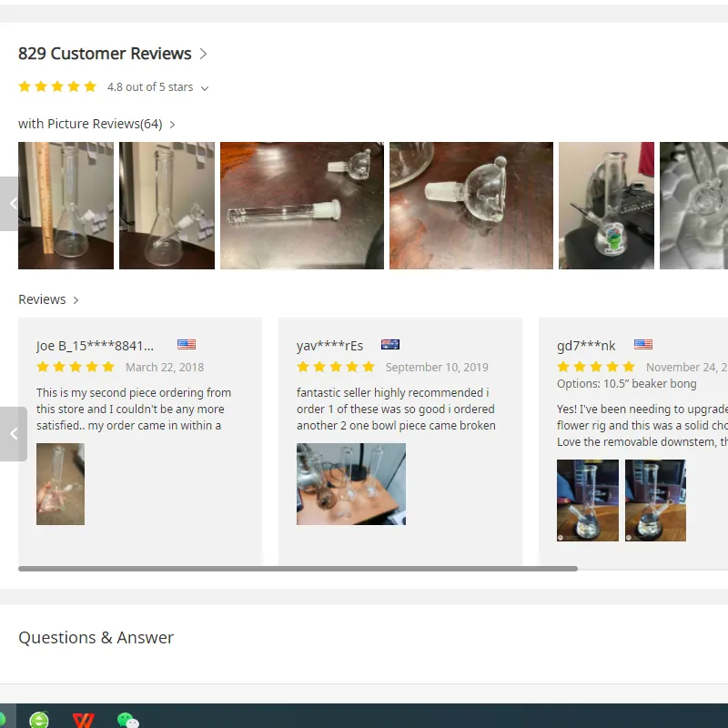Open yav****rEs review photo of bongs
Viewport: 728px width, 728px height.
point(351,484)
